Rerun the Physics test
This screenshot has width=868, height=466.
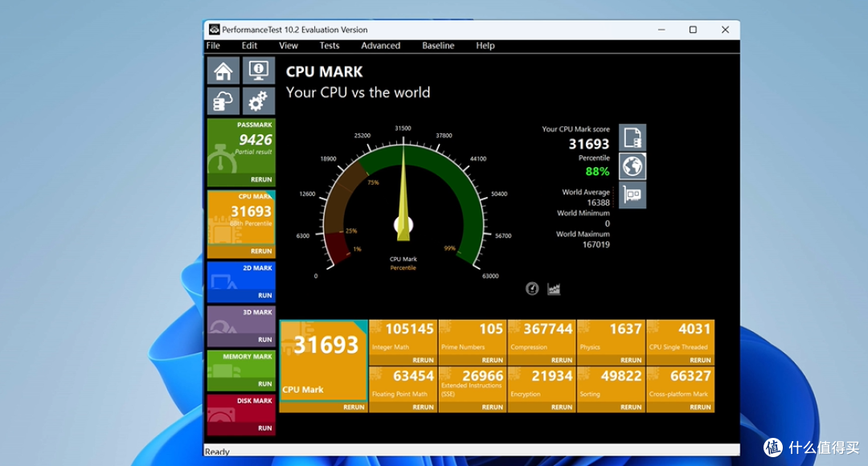(x=631, y=360)
